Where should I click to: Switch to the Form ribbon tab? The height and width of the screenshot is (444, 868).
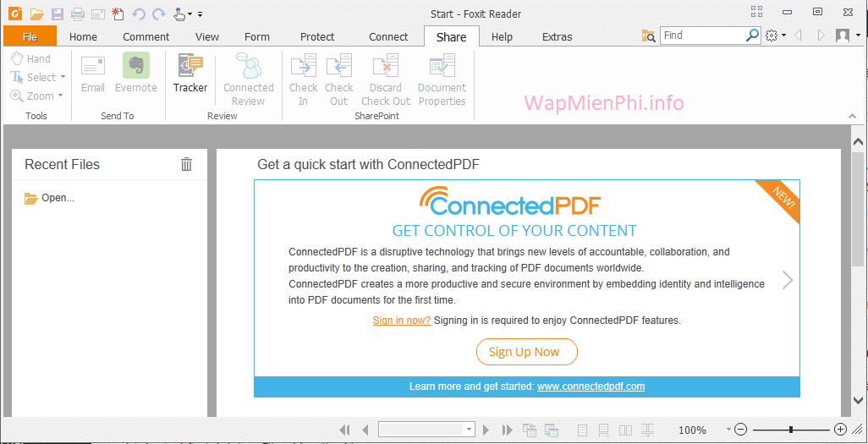point(257,37)
